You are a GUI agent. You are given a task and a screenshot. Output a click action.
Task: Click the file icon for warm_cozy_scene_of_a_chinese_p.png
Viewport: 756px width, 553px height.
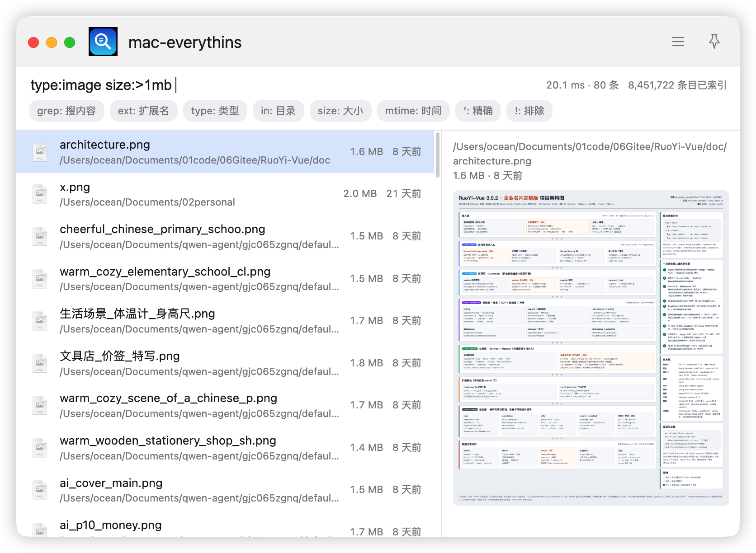(x=40, y=405)
